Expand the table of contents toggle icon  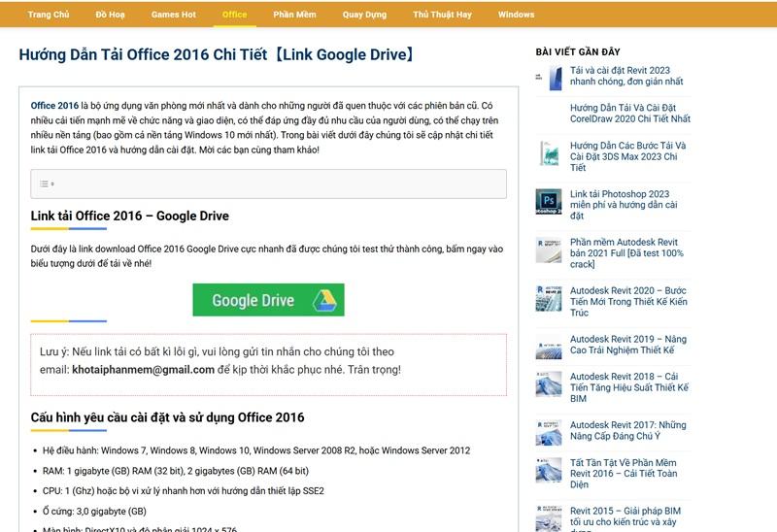tap(46, 183)
